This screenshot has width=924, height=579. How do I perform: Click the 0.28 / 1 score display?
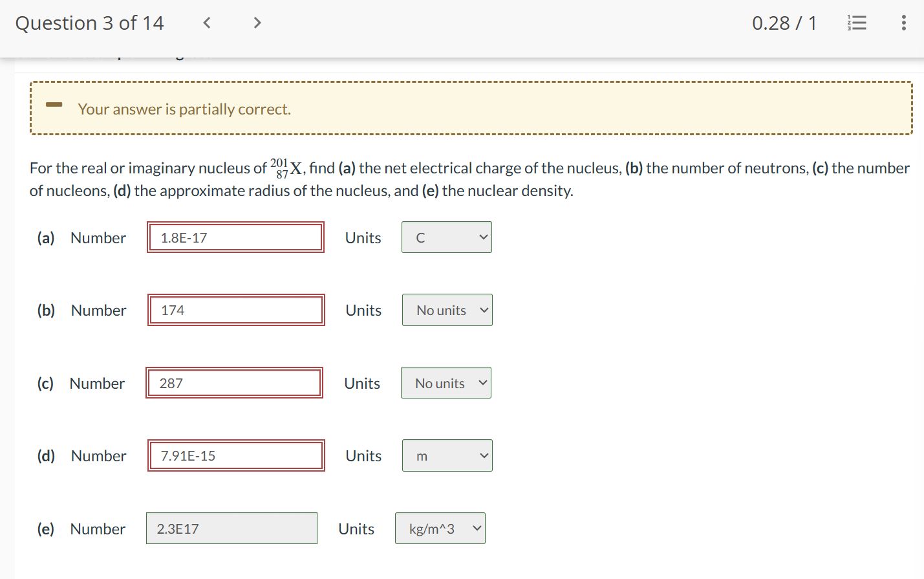point(784,22)
